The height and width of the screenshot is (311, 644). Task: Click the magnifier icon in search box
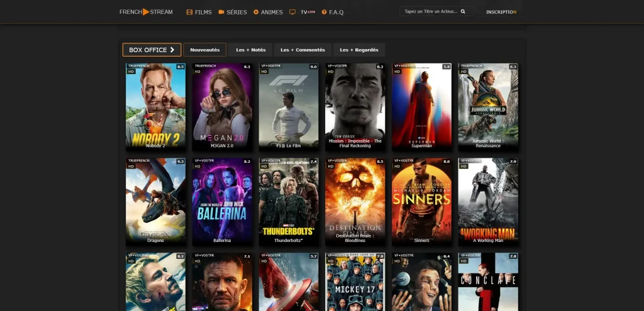coord(463,11)
